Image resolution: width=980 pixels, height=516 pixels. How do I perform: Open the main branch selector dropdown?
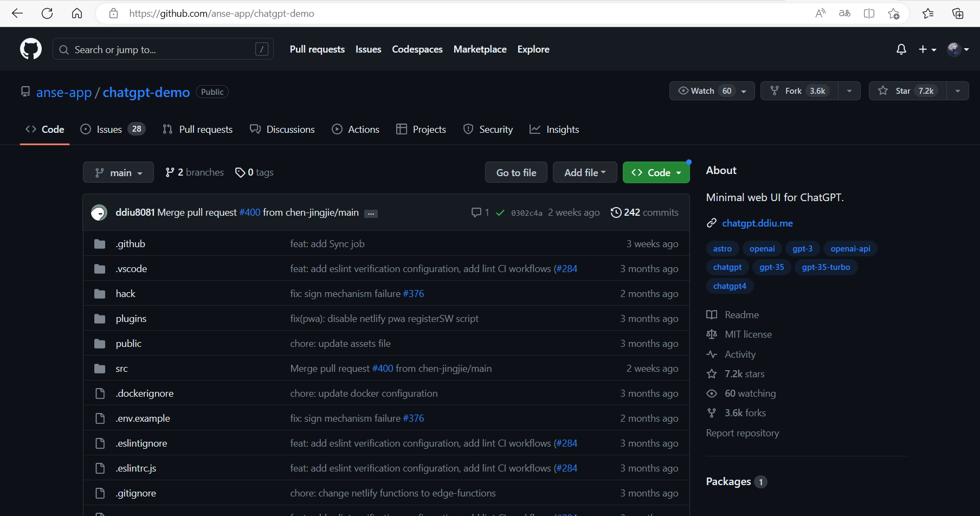tap(118, 172)
